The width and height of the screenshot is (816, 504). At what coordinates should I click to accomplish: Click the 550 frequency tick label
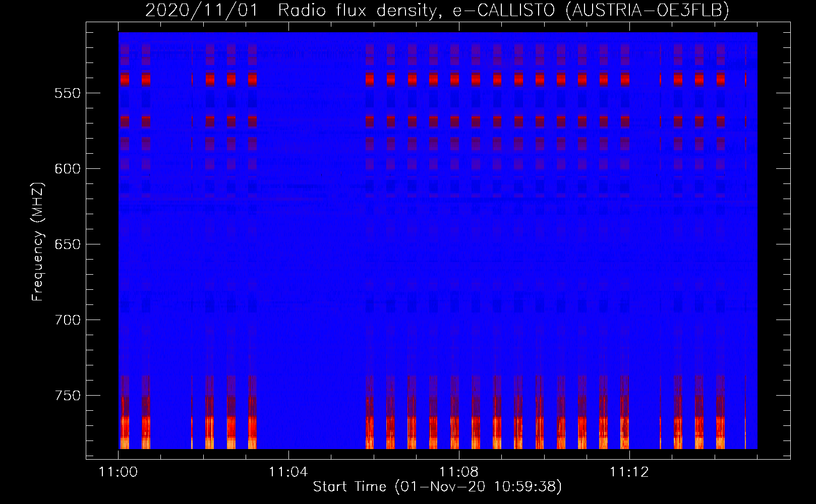click(68, 93)
